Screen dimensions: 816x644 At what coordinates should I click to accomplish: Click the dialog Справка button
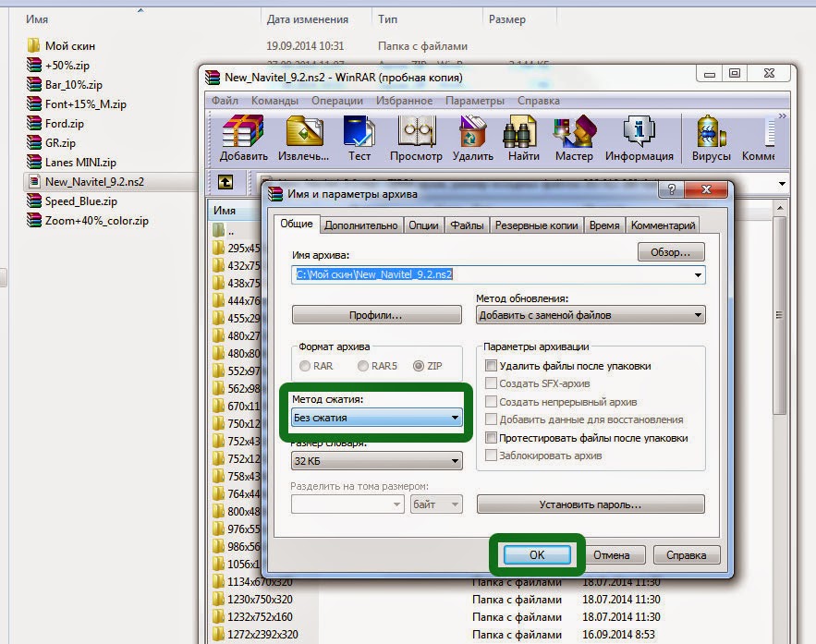[687, 555]
